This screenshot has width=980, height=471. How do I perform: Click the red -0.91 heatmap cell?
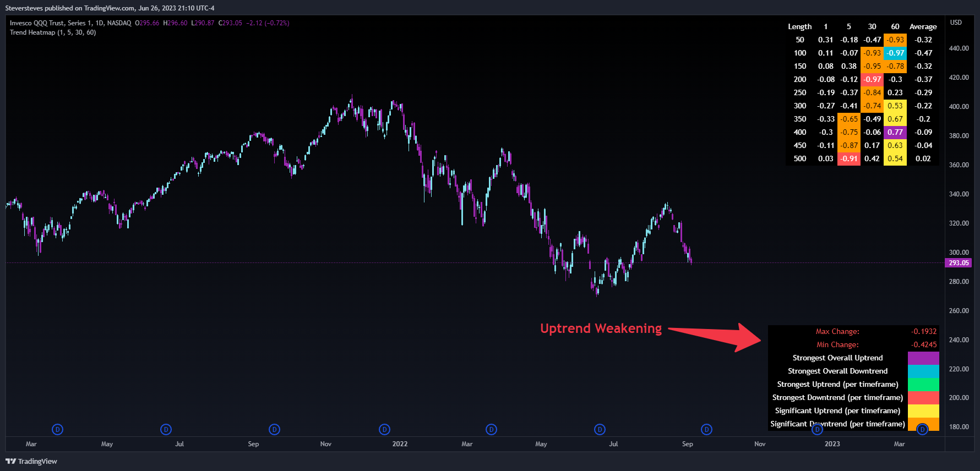tap(849, 158)
